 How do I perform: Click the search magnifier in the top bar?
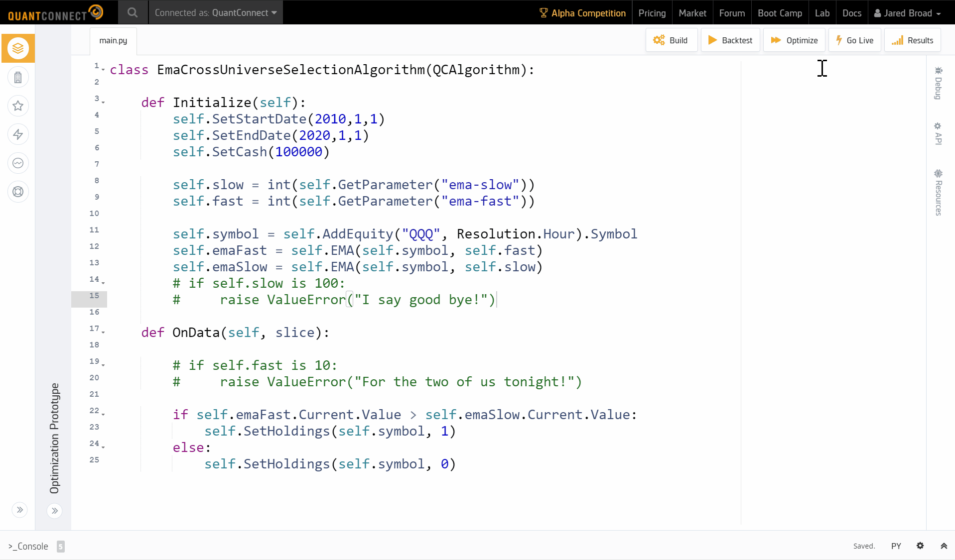(x=132, y=12)
